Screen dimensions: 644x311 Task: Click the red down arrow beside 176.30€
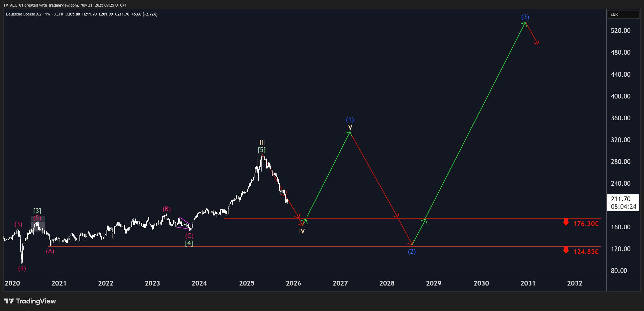[566, 222]
